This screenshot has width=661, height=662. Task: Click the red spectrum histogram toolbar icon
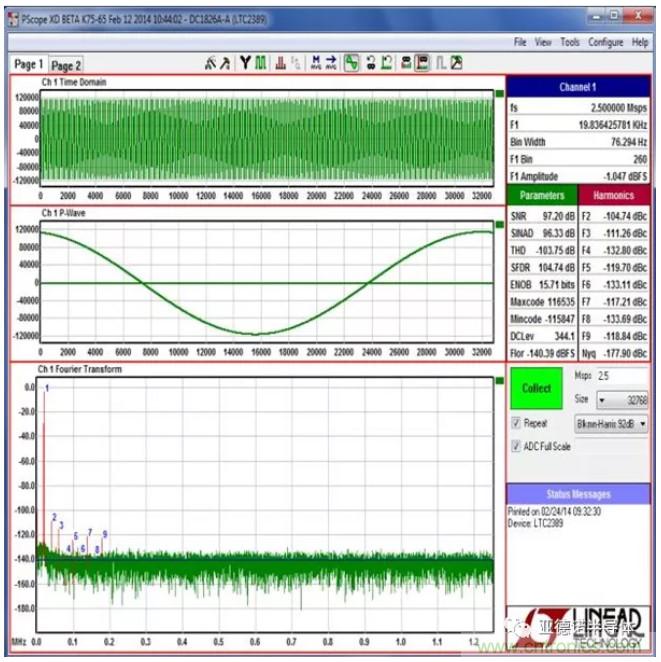pyautogui.click(x=280, y=63)
